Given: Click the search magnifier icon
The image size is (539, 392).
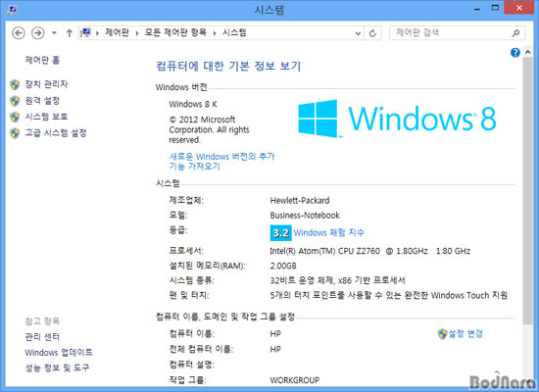Looking at the screenshot, I should click(x=515, y=33).
